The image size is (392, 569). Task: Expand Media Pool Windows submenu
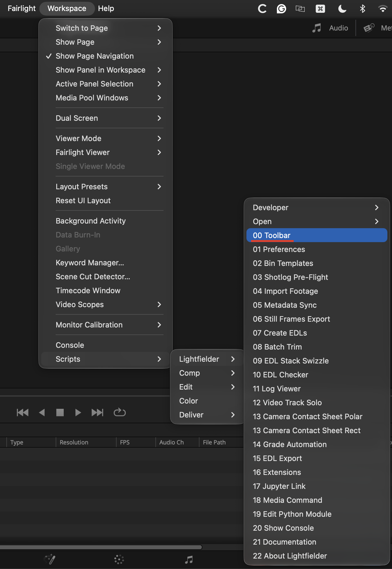[x=106, y=98]
